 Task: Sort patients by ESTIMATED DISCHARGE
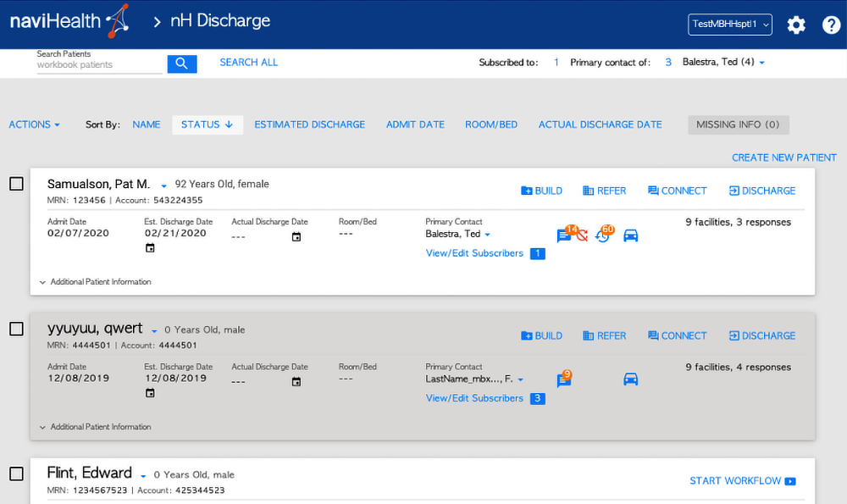point(309,125)
